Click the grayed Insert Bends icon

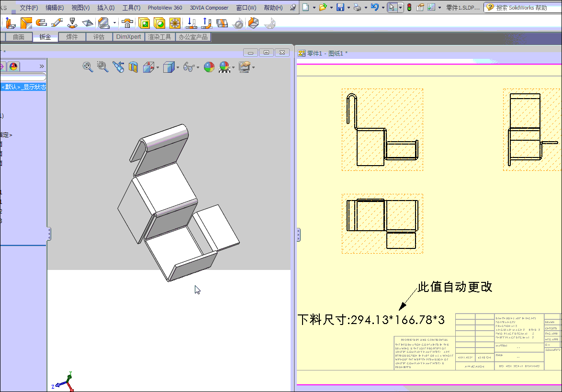[270, 23]
